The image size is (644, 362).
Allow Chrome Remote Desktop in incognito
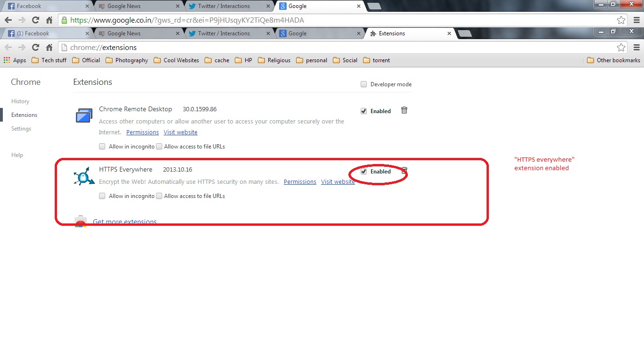102,147
